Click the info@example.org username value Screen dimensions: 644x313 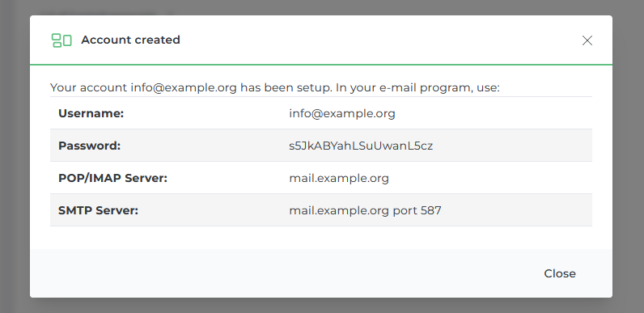tap(342, 113)
